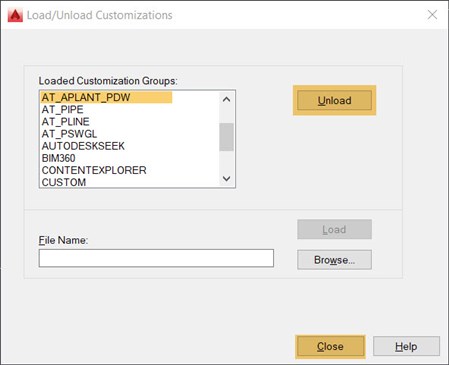Select AT_APLANT_PDW customization group
Viewport: 449px width, 365px height.
coord(106,97)
